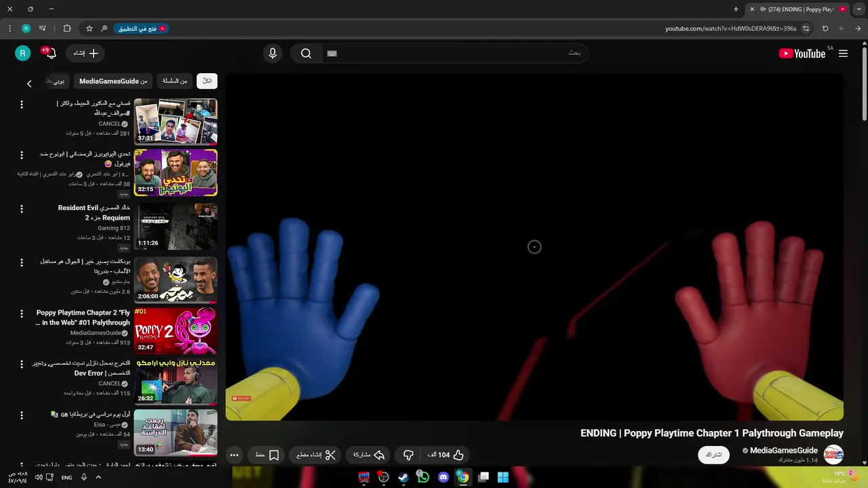Screen dimensions: 868x488
Task: Open the 32:15 YouTubers challenge thumbnail
Action: point(176,173)
